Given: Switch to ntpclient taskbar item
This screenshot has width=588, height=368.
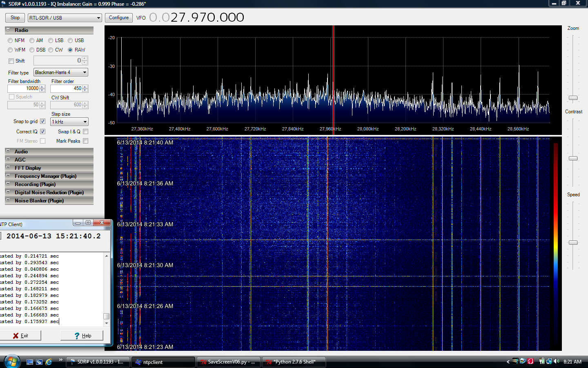Looking at the screenshot, I should (163, 362).
